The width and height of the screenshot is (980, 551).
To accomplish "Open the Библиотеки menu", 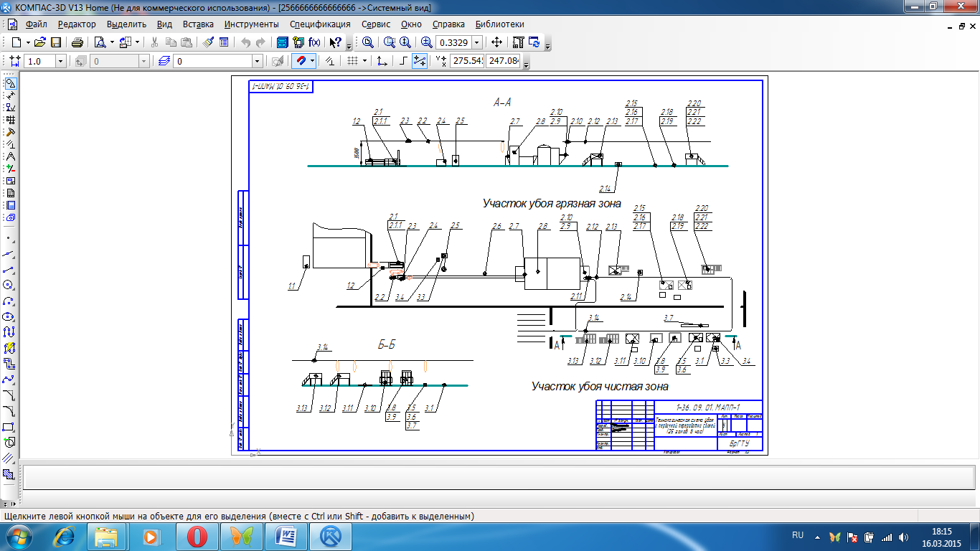I will point(499,24).
